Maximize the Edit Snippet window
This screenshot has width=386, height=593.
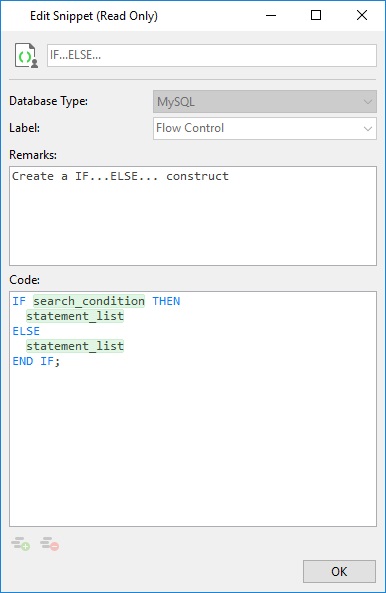pyautogui.click(x=316, y=16)
